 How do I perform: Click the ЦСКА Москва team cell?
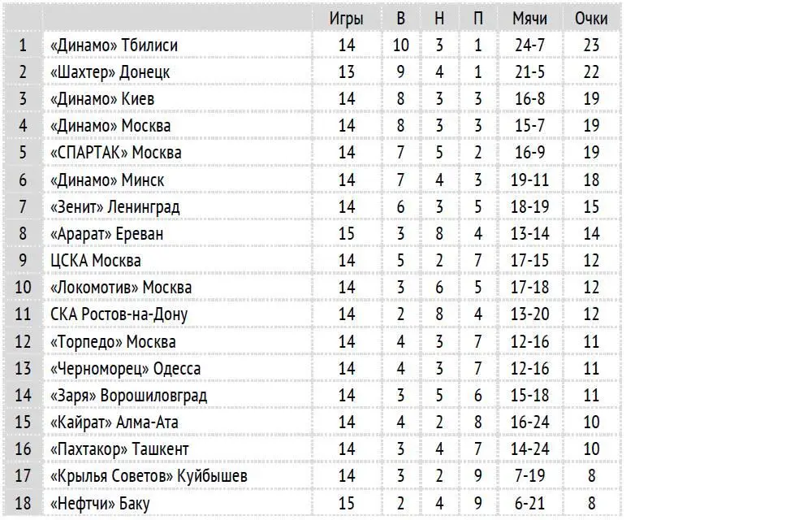click(x=95, y=261)
